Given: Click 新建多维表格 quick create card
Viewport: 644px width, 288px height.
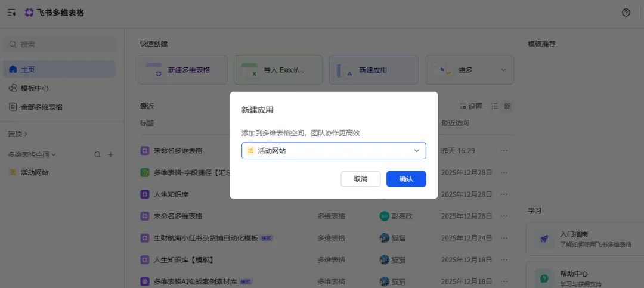Looking at the screenshot, I should click(183, 70).
